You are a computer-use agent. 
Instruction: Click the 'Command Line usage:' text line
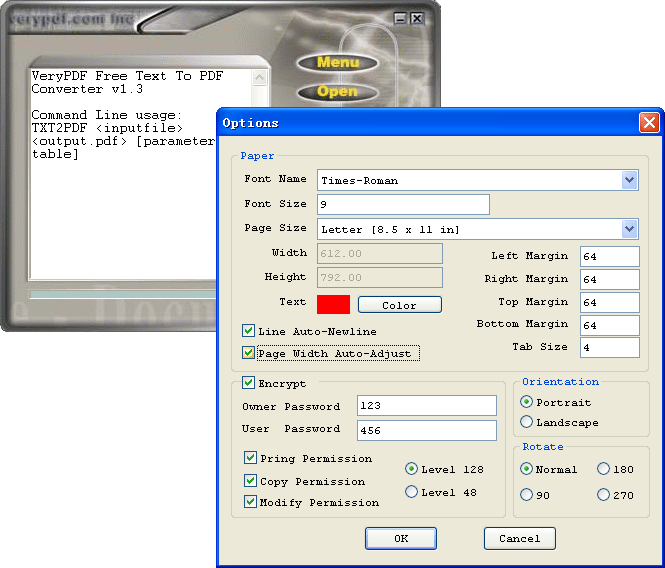106,115
